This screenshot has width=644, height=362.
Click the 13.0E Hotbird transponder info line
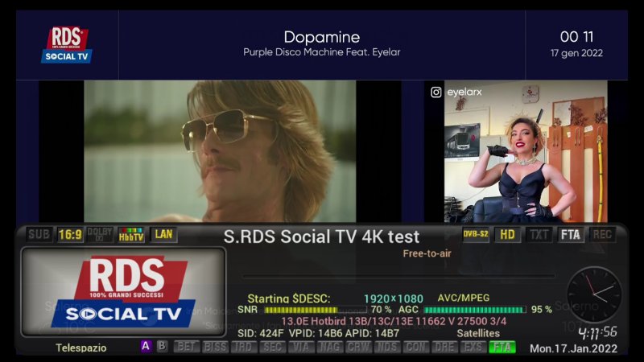(x=394, y=321)
